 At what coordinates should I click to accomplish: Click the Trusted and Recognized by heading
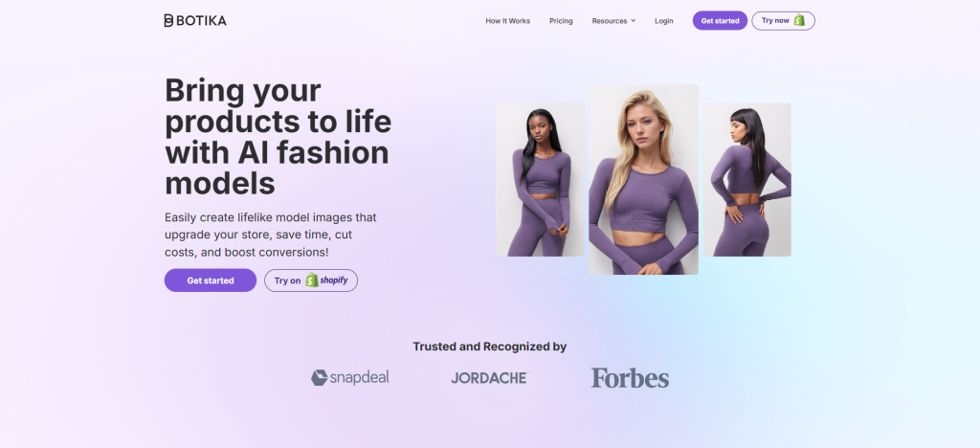pos(489,347)
